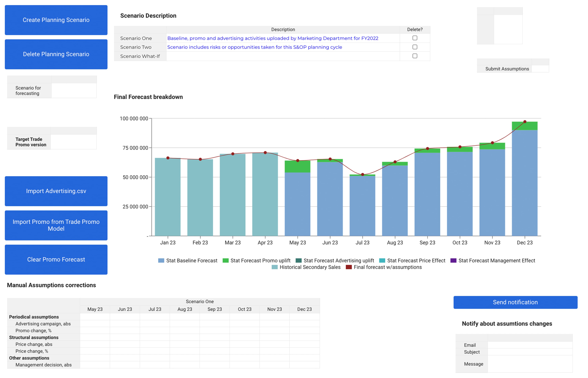
Task: Tick the Delete checkbox for Scenario One
Action: [x=415, y=38]
